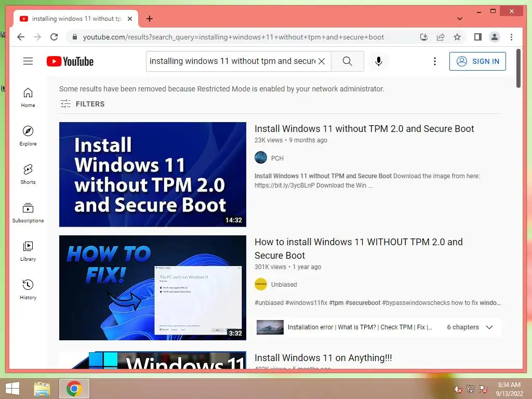Open Chrome tab search chevron
This screenshot has height=399, width=532.
click(460, 19)
